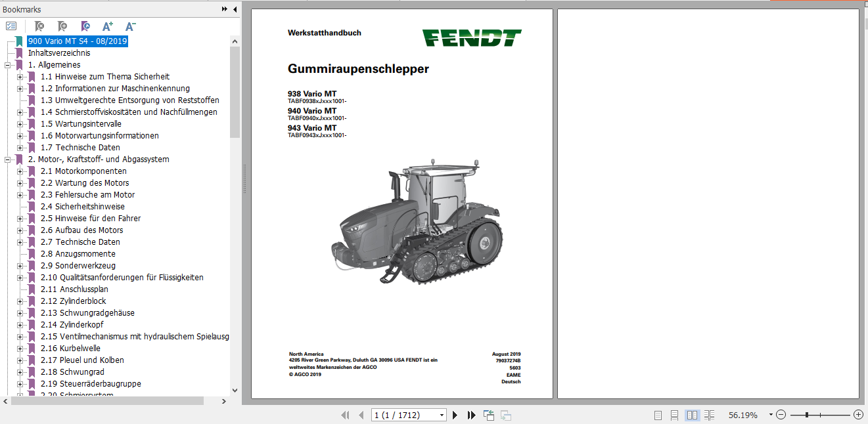Click the delete bookmark icon
Image resolution: width=868 pixels, height=424 pixels.
(x=39, y=26)
